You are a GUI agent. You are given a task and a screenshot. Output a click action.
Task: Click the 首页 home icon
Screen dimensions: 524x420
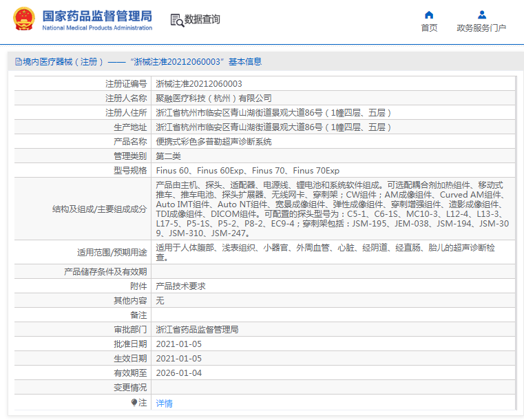(x=429, y=14)
